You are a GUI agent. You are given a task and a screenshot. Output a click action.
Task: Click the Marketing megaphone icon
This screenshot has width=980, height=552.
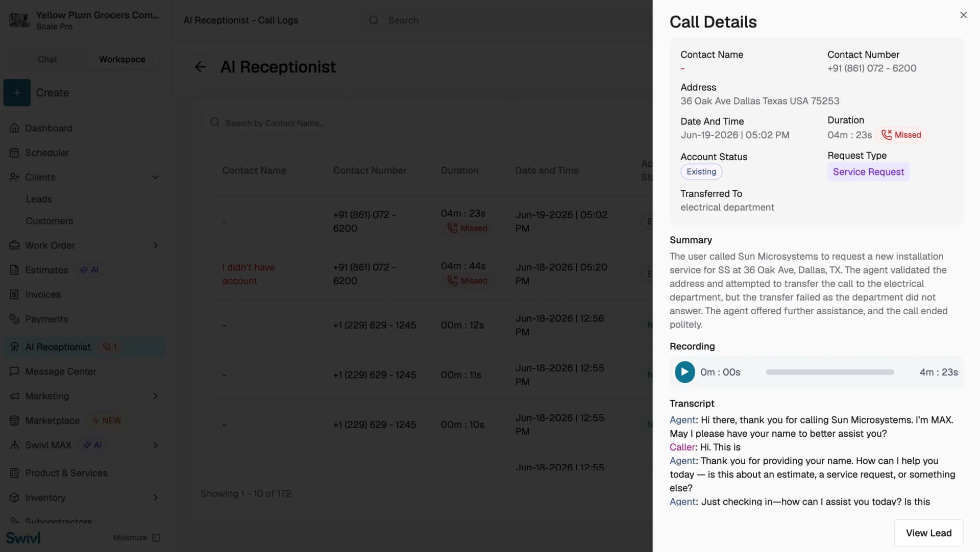coord(14,396)
